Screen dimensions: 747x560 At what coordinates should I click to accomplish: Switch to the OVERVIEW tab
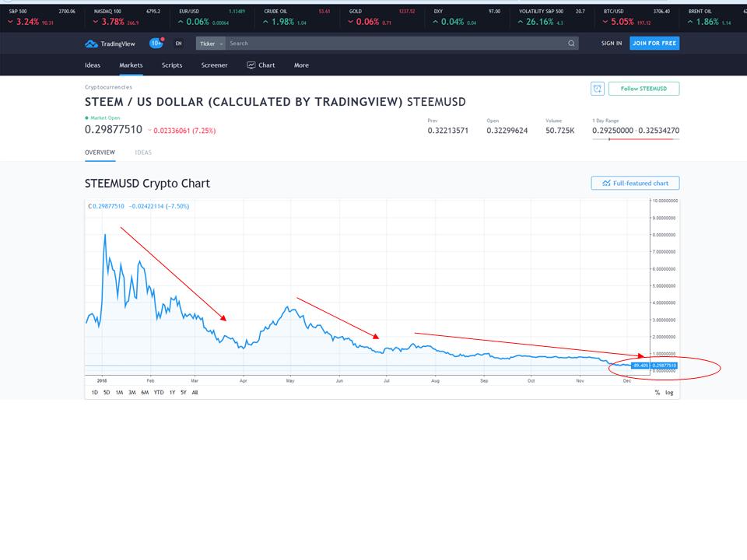100,152
